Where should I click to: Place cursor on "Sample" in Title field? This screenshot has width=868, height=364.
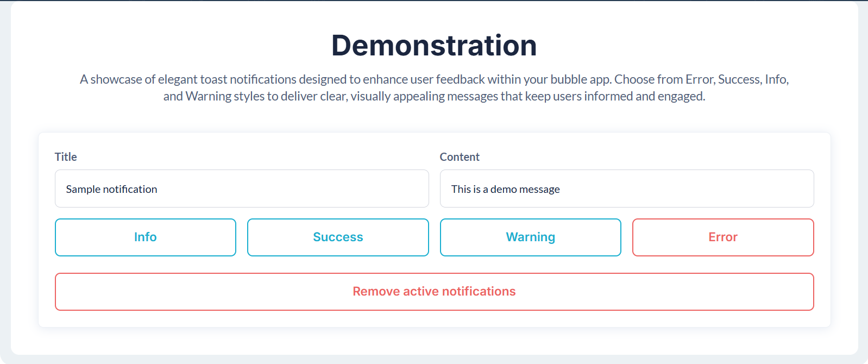(x=83, y=189)
